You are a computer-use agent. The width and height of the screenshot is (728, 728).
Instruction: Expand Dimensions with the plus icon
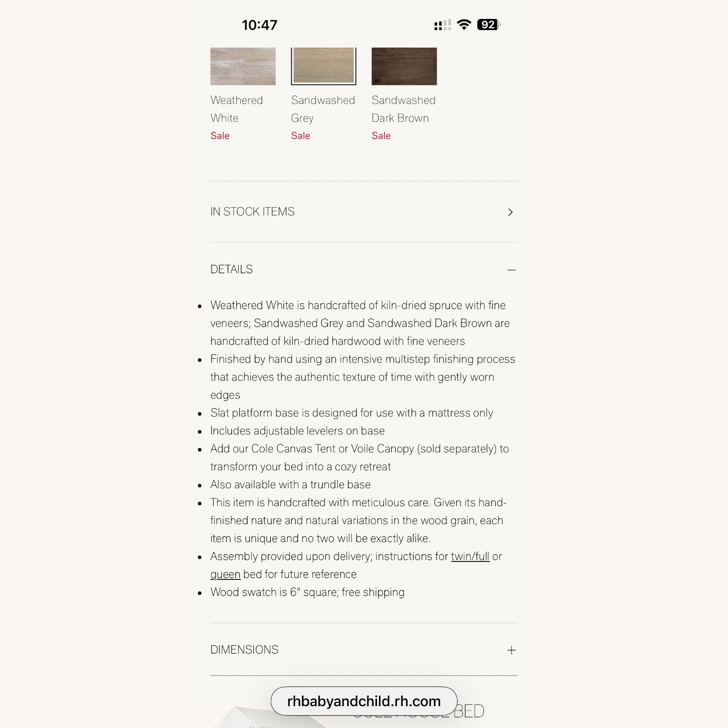pos(511,650)
